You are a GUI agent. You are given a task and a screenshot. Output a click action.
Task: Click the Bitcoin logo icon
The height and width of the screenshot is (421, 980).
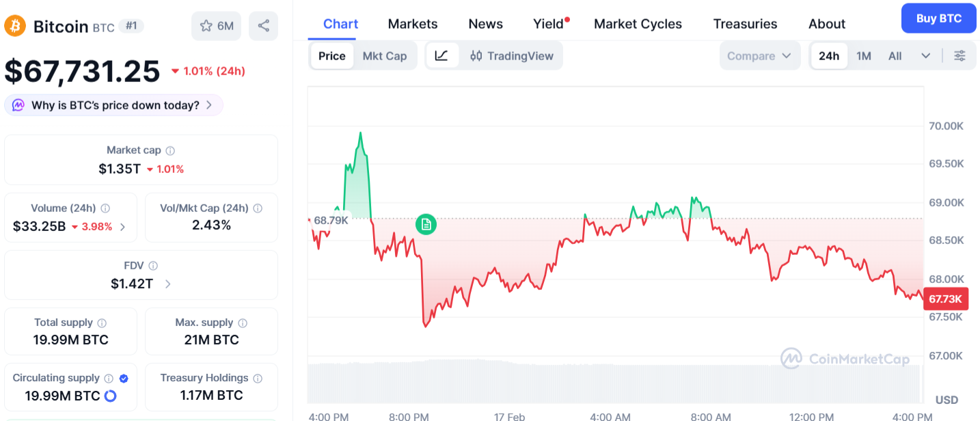point(14,26)
